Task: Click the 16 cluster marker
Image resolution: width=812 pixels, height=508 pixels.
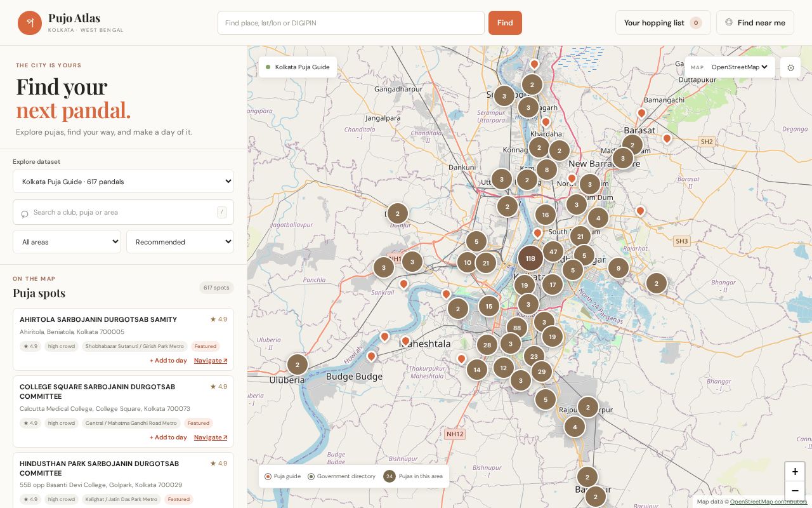Action: [x=546, y=215]
